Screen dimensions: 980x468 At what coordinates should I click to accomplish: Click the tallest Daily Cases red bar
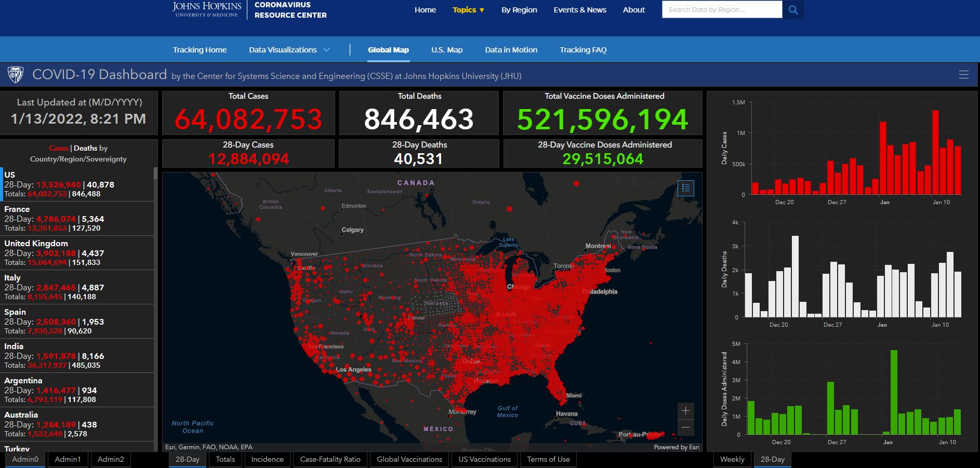click(935, 152)
